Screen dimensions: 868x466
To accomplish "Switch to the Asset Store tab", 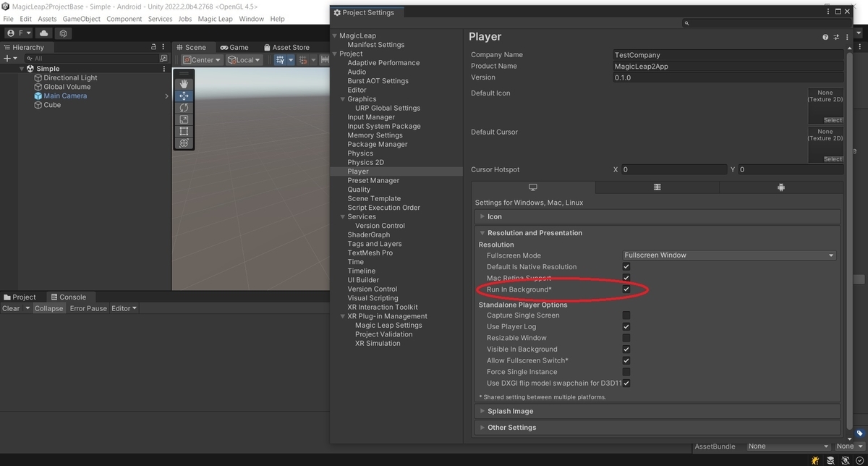I will click(286, 47).
